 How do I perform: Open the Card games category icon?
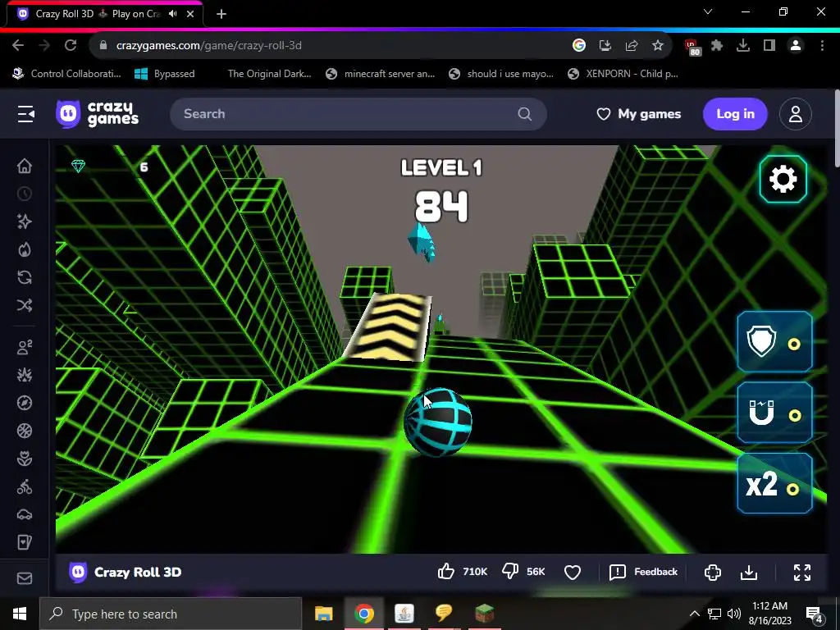pyautogui.click(x=25, y=542)
